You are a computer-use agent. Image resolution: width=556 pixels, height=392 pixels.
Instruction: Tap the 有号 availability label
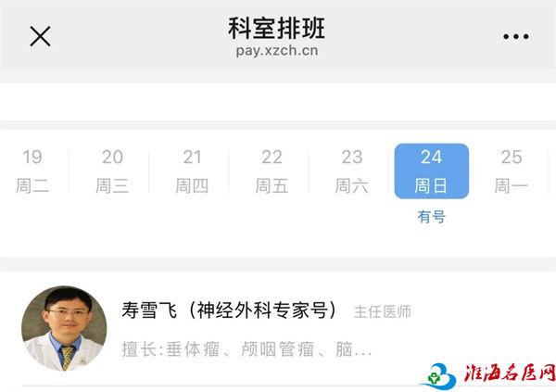pos(432,217)
